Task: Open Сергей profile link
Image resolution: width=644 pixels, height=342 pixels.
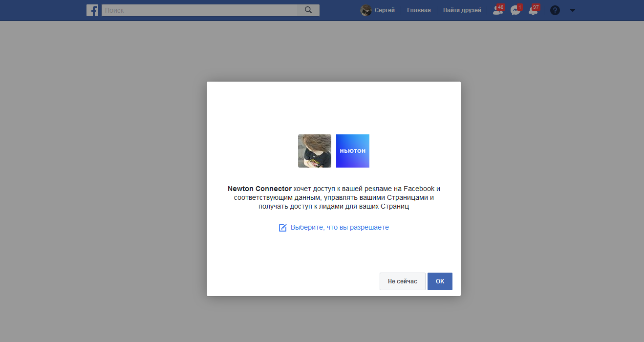Action: tap(385, 10)
